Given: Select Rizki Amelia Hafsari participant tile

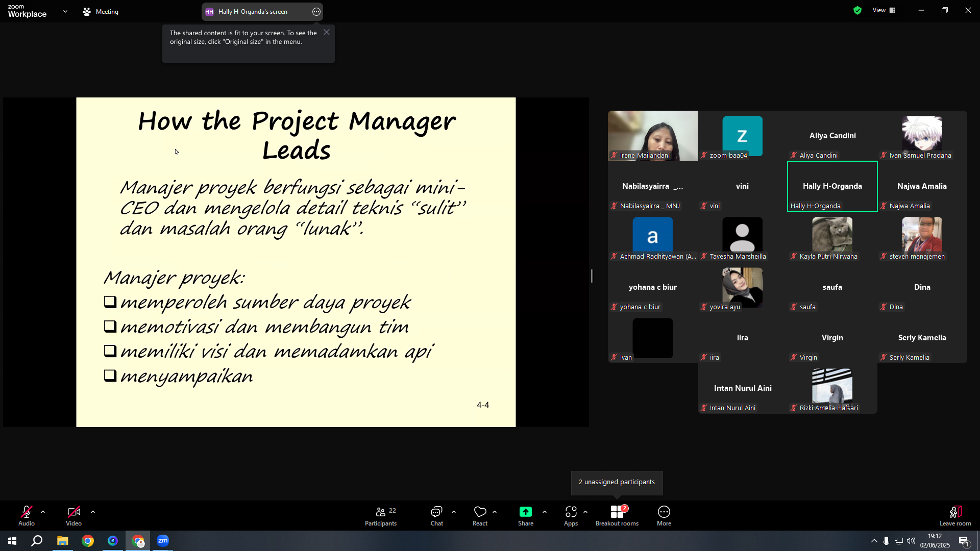Looking at the screenshot, I should point(832,388).
